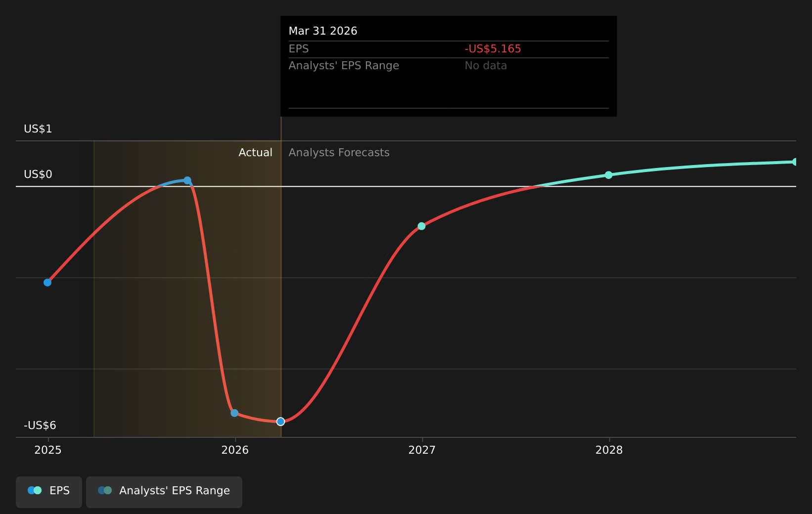Viewport: 812px width, 514px height.
Task: Click the Analysts Forecasts section label
Action: [x=339, y=153]
